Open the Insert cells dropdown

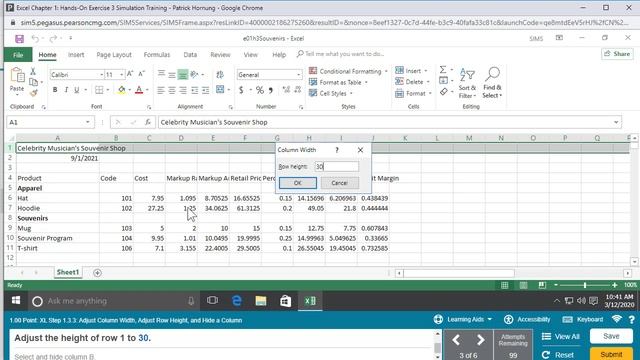[x=412, y=71]
